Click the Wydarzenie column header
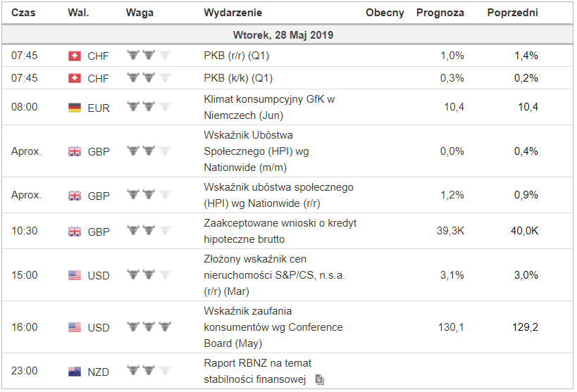 [232, 13]
